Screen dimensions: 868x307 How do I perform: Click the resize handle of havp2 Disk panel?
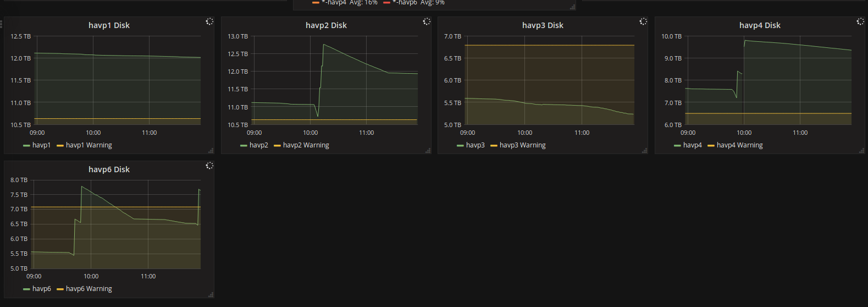tap(428, 150)
